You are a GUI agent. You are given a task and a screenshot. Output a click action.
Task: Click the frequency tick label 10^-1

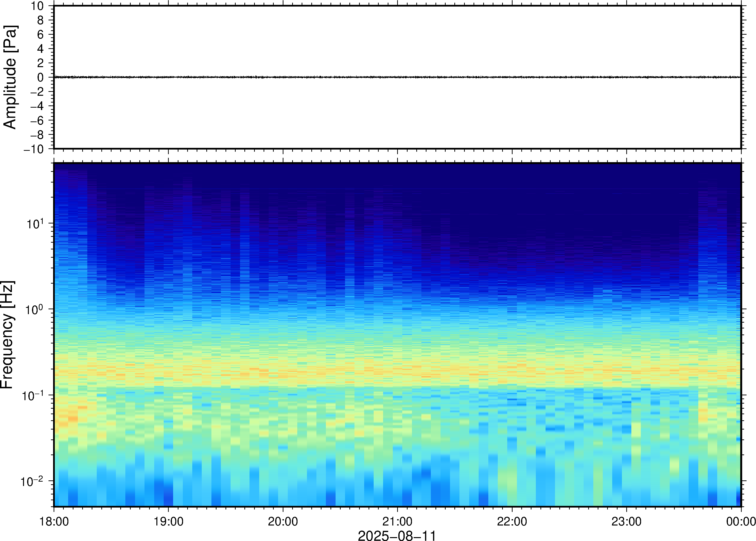(32, 395)
